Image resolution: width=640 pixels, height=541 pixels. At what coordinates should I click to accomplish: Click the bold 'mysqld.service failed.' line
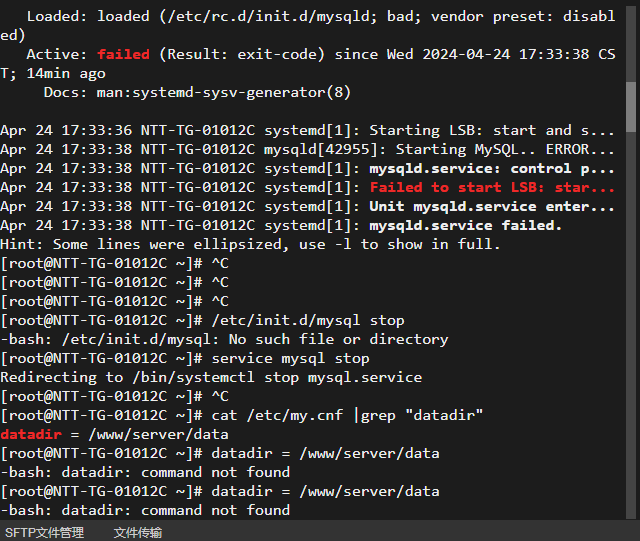pyautogui.click(x=465, y=225)
